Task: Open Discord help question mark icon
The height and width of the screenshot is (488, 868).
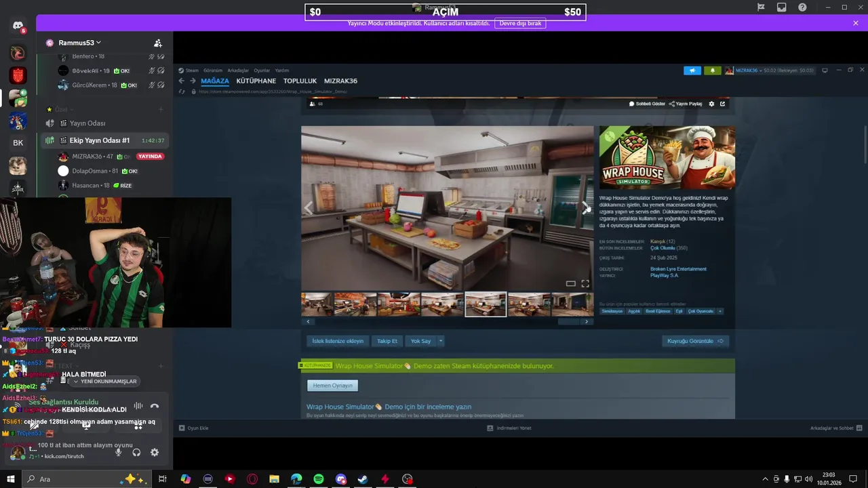Action: click(802, 7)
